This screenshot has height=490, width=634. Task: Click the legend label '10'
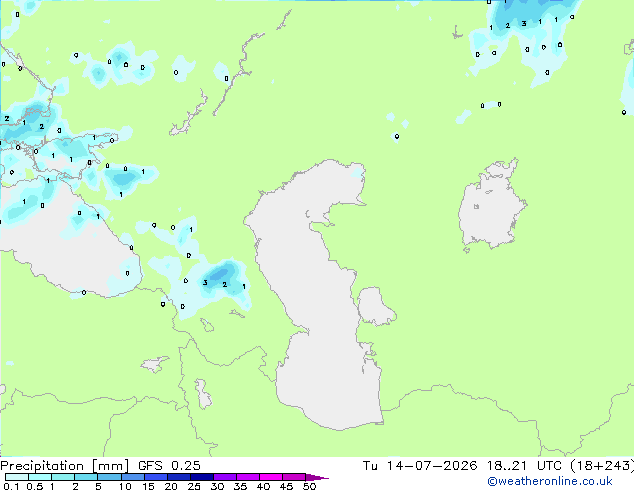coord(125,486)
